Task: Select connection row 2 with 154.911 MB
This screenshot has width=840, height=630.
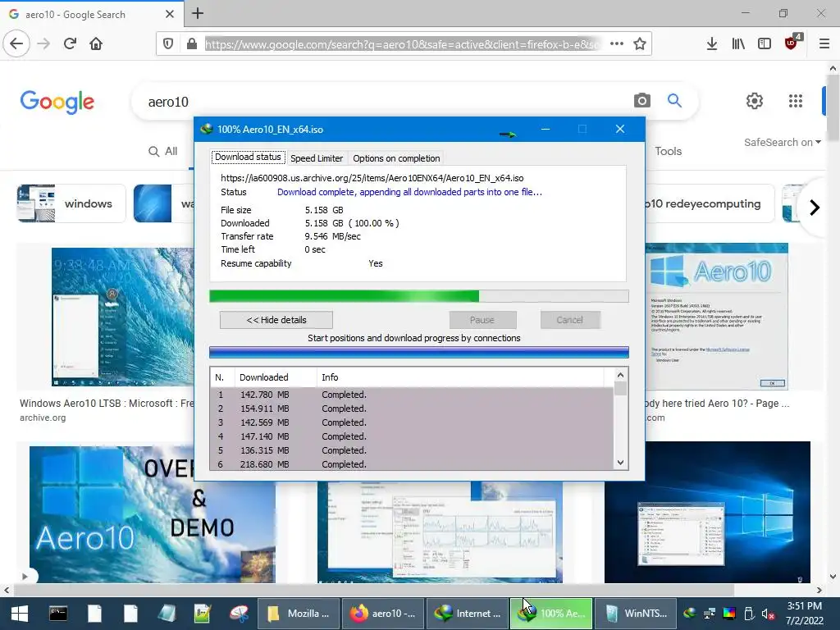Action: [412, 409]
